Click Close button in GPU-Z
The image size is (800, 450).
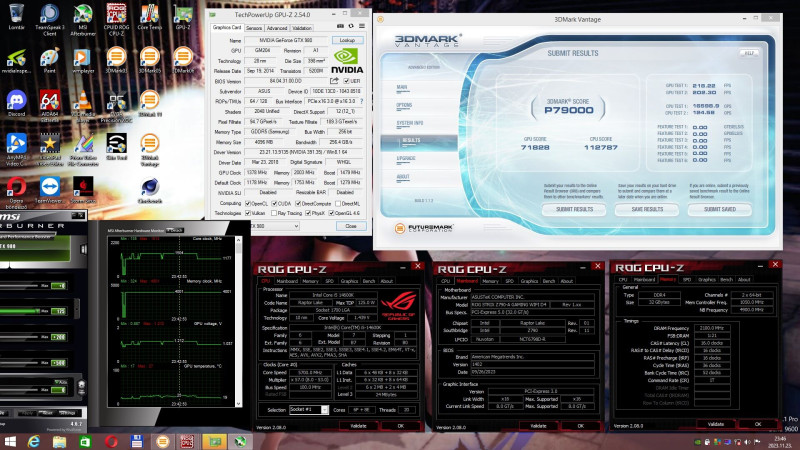(x=351, y=226)
